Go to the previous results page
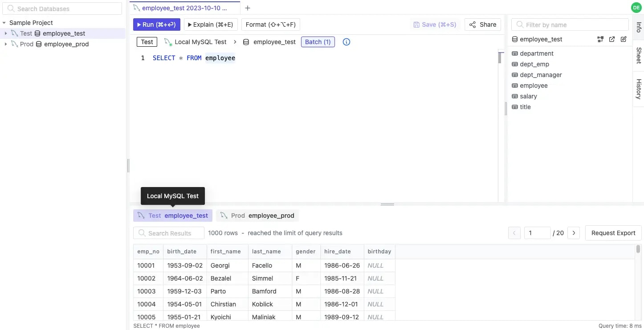Image resolution: width=644 pixels, height=330 pixels. pos(514,233)
